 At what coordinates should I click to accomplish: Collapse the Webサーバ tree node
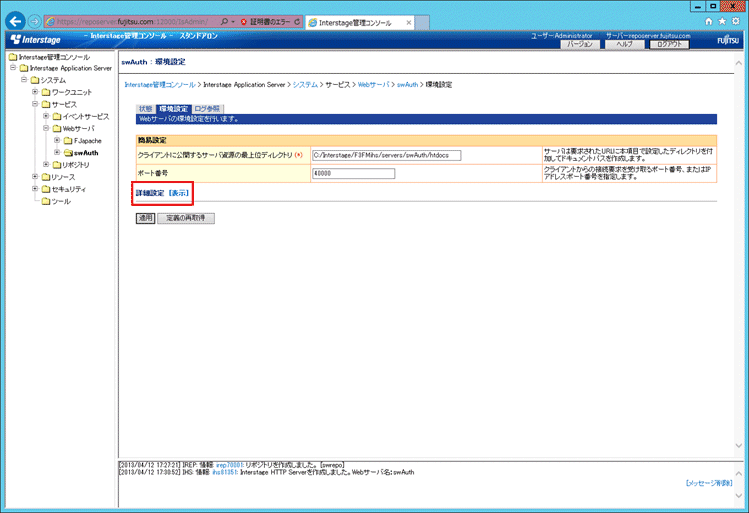click(x=46, y=128)
